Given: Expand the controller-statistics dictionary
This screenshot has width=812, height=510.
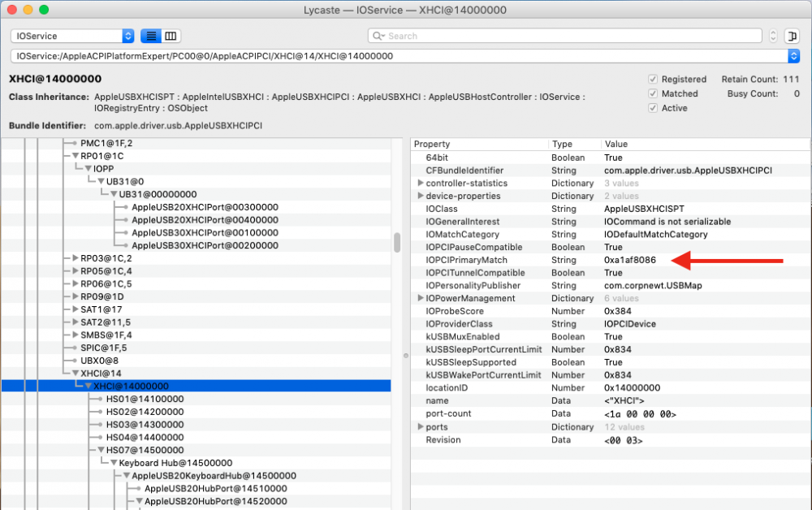Looking at the screenshot, I should pyautogui.click(x=421, y=183).
